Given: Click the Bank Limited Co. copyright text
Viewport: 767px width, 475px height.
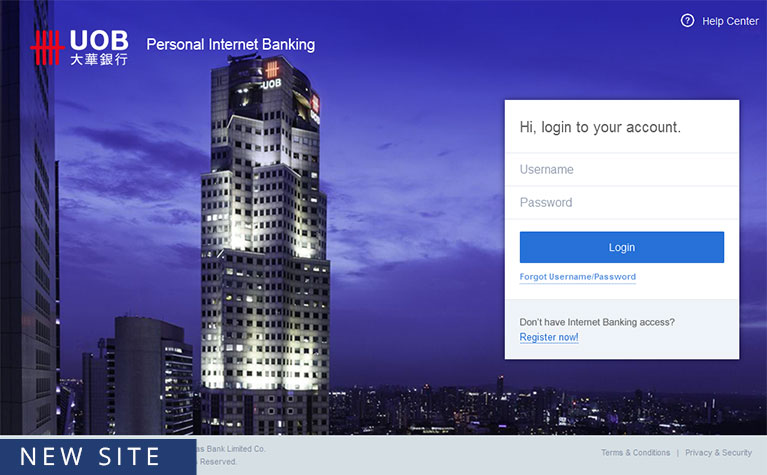Looking at the screenshot, I should point(231,449).
